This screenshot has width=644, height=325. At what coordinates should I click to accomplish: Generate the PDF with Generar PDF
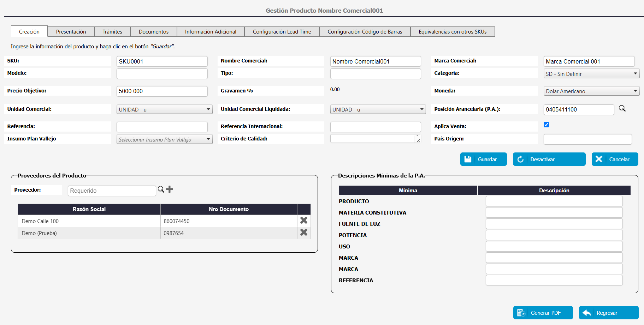coord(543,313)
